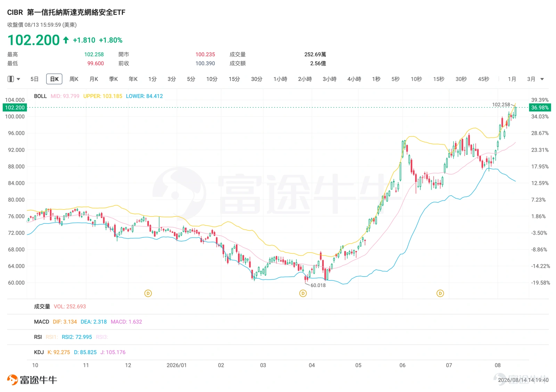Screen dimensions: 556x392
Task: Click the 開市 open price 100.235
Action: click(x=205, y=55)
